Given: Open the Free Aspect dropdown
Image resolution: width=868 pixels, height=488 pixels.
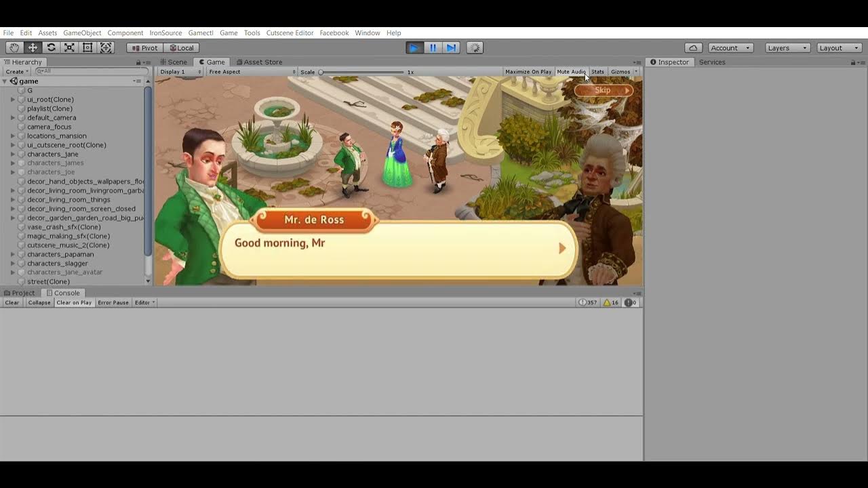Looking at the screenshot, I should click(x=252, y=72).
